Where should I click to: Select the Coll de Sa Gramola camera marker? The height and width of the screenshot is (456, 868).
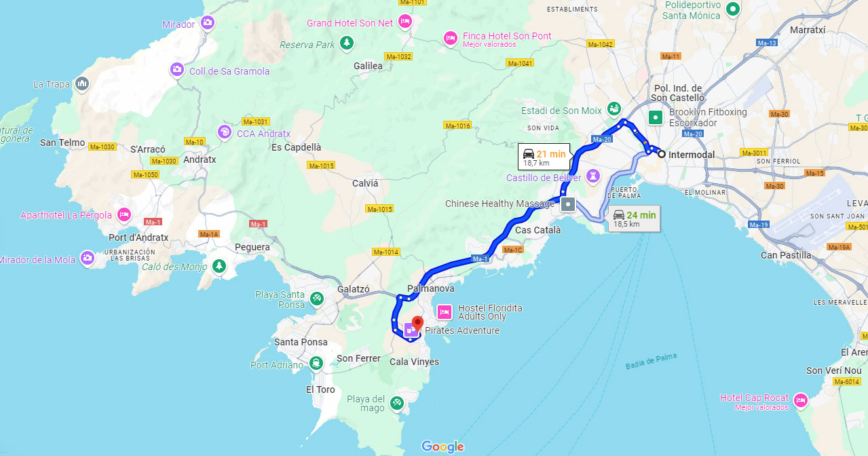pos(176,70)
